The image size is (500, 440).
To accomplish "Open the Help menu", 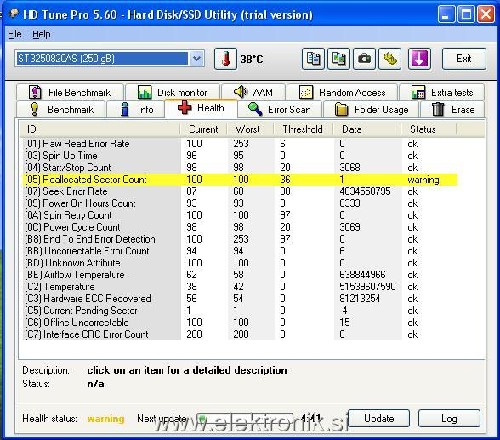I will pyautogui.click(x=41, y=34).
